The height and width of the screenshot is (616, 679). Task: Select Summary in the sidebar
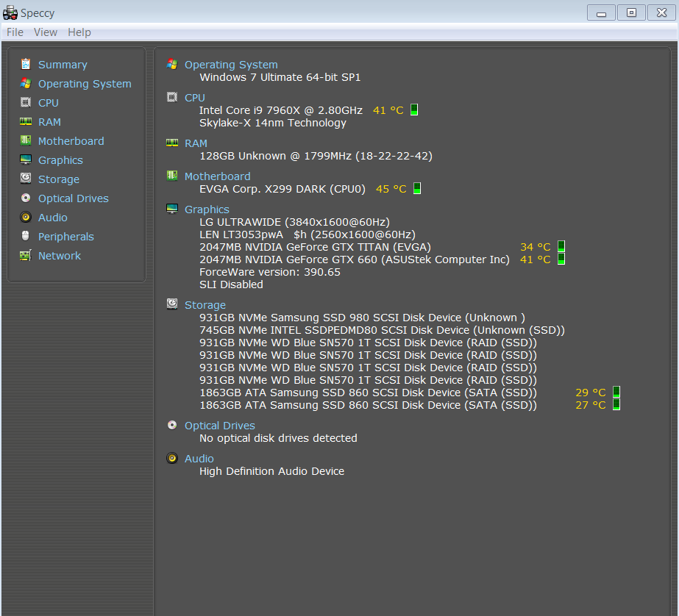[63, 65]
